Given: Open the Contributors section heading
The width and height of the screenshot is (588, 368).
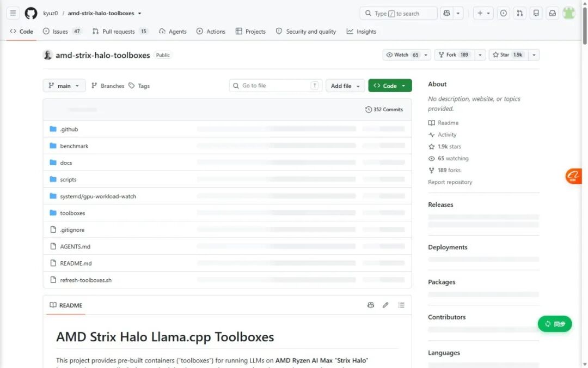Looking at the screenshot, I should (447, 317).
